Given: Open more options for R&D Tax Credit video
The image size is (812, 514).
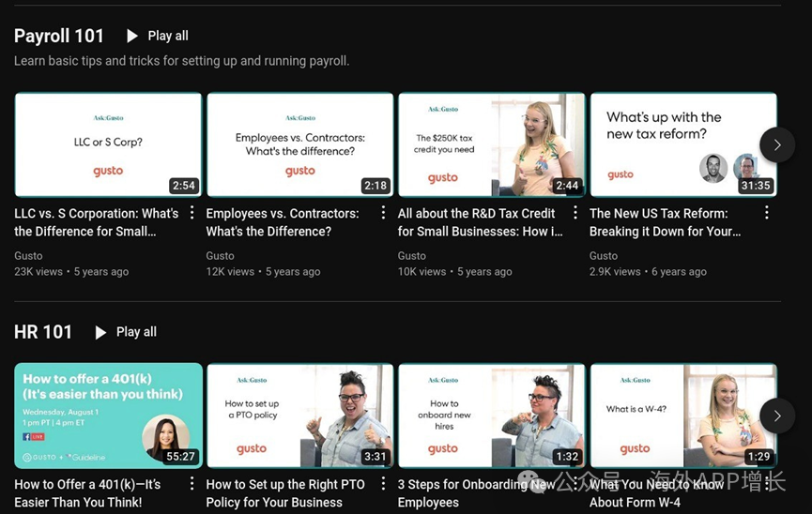Looking at the screenshot, I should pos(575,212).
